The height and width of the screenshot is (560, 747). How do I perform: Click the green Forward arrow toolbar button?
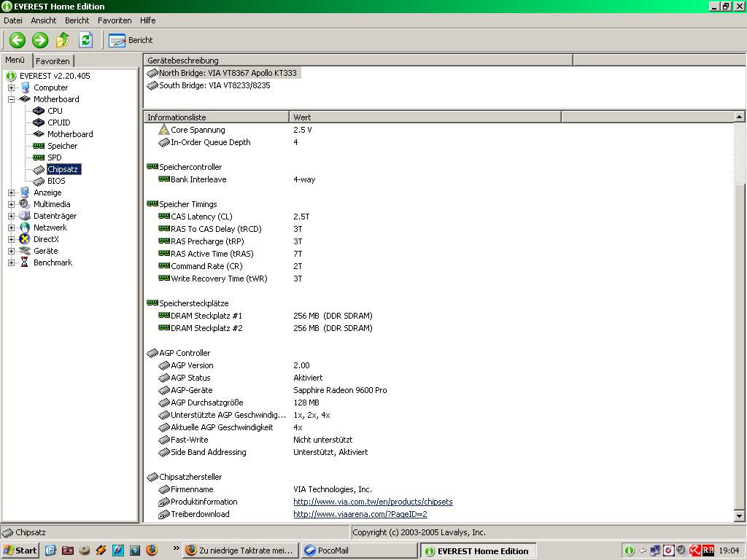click(40, 40)
